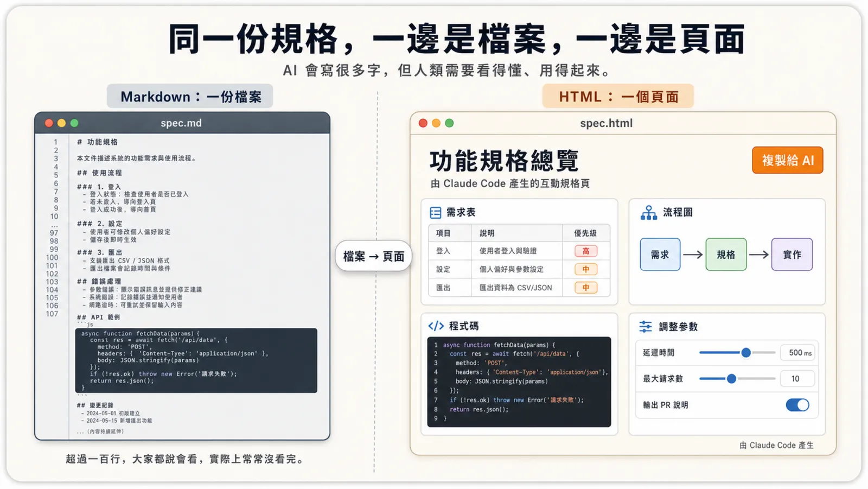Click the spec.md title bar filename
Viewport: 868px width, 489px height.
[x=181, y=123]
